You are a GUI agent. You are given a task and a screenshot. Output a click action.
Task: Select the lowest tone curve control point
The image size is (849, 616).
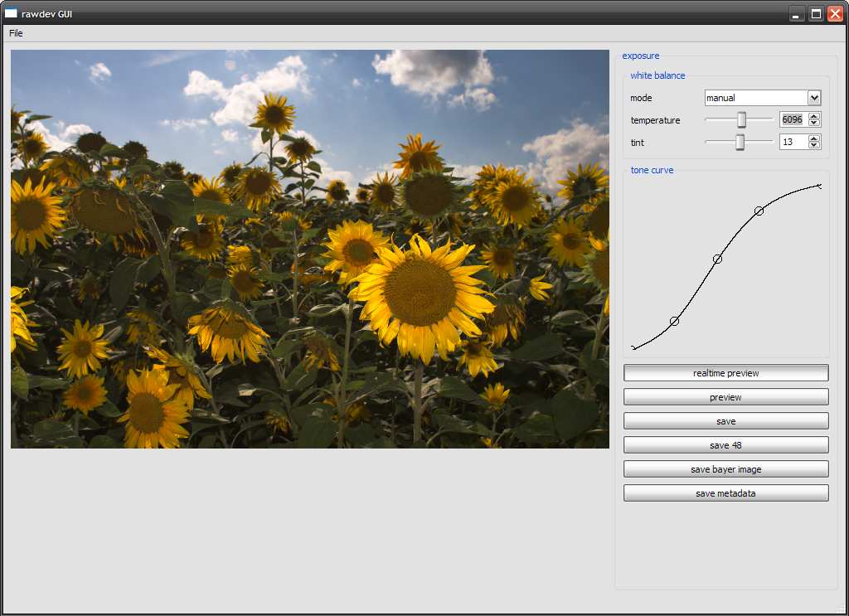point(674,321)
